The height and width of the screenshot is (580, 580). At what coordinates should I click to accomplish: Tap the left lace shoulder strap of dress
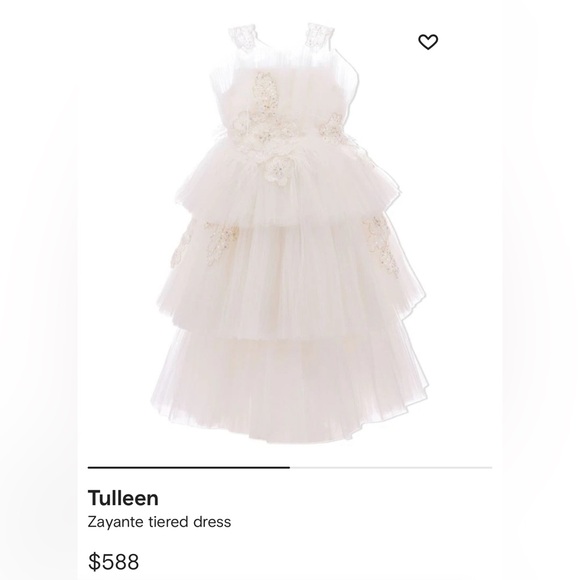click(242, 36)
